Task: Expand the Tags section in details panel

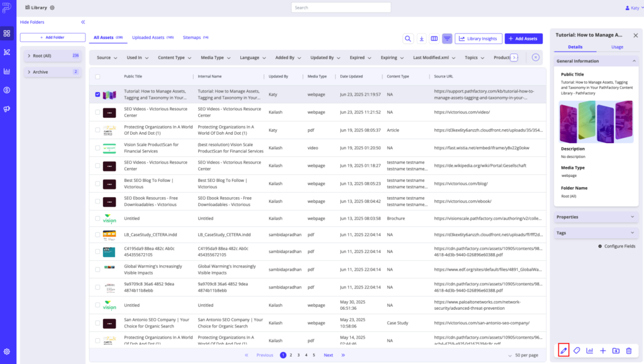Action: click(x=596, y=233)
